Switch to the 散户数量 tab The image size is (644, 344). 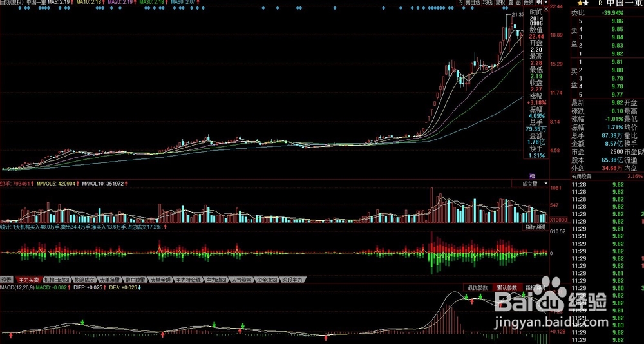[x=135, y=280]
